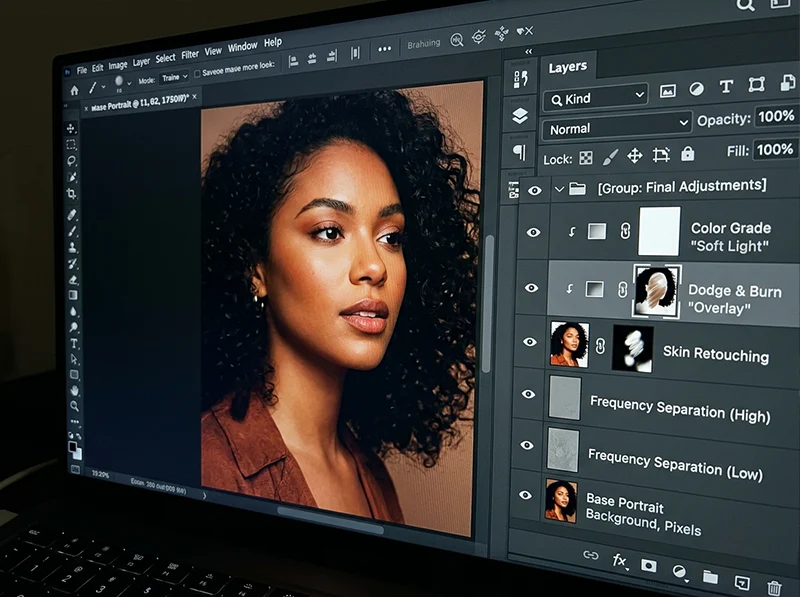The width and height of the screenshot is (800, 597).
Task: Toggle lock transparent pixels
Action: tap(586, 158)
